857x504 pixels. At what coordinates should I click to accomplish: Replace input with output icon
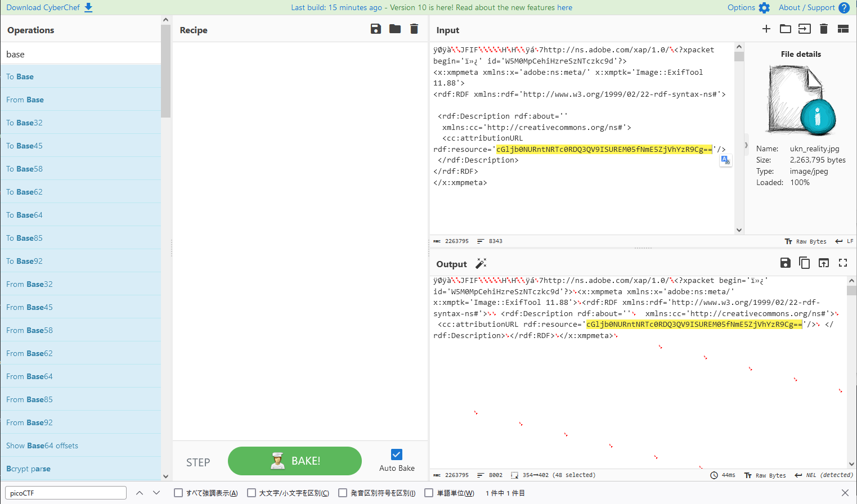tap(824, 263)
